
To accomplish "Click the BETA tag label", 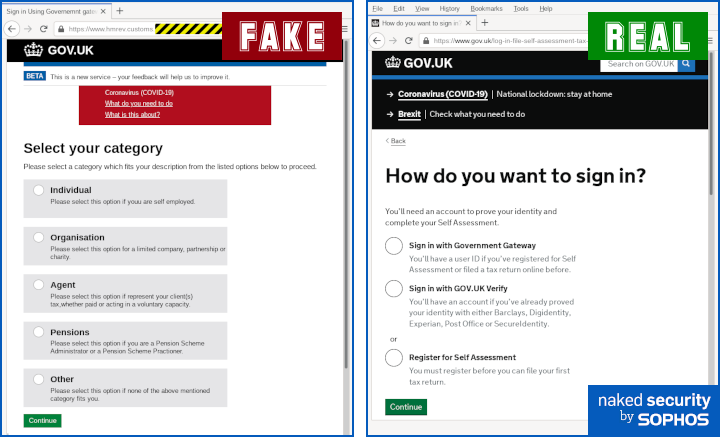I will point(34,76).
